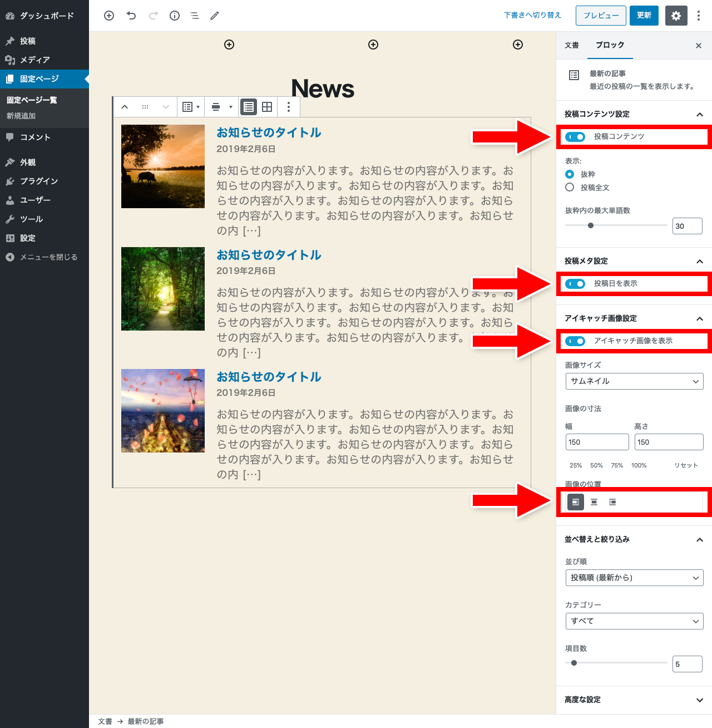The height and width of the screenshot is (728, 712).
Task: Open the block more options kebab menu
Action: pyautogui.click(x=289, y=107)
